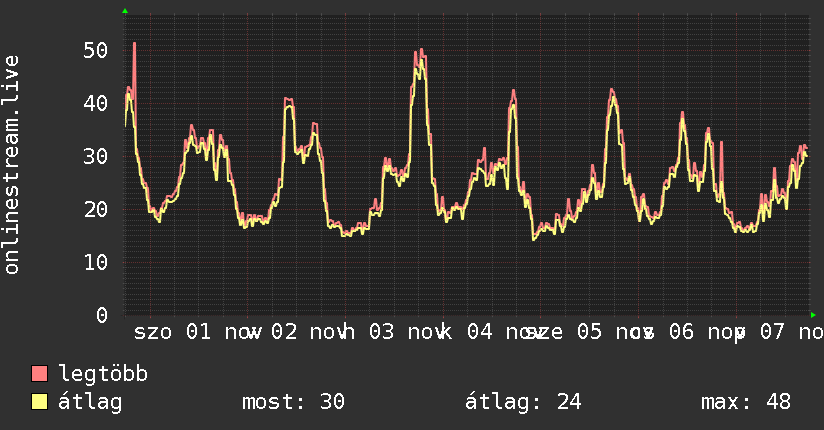Click the y-axis label 40
This screenshot has height=430, width=824.
(96, 103)
